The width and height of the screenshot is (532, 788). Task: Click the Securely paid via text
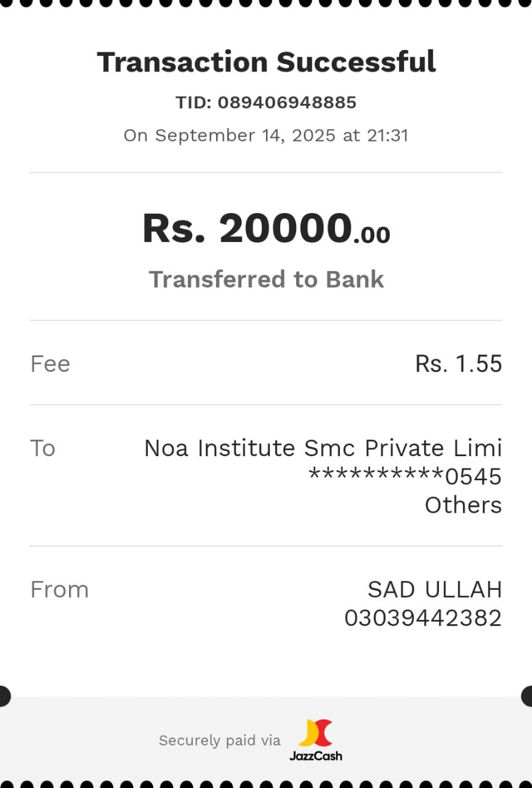(x=219, y=741)
